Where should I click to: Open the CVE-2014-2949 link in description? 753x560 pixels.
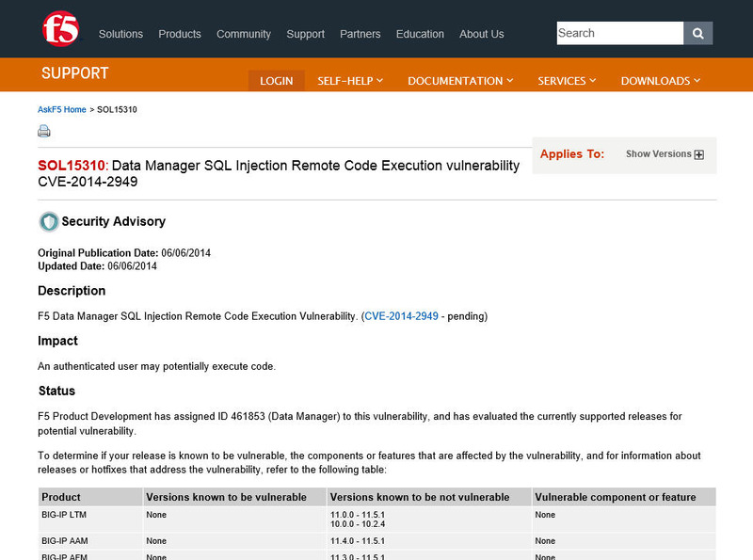[401, 316]
